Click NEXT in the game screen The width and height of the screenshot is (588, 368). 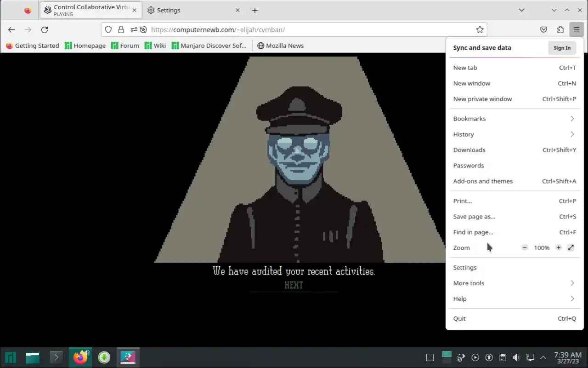point(294,285)
